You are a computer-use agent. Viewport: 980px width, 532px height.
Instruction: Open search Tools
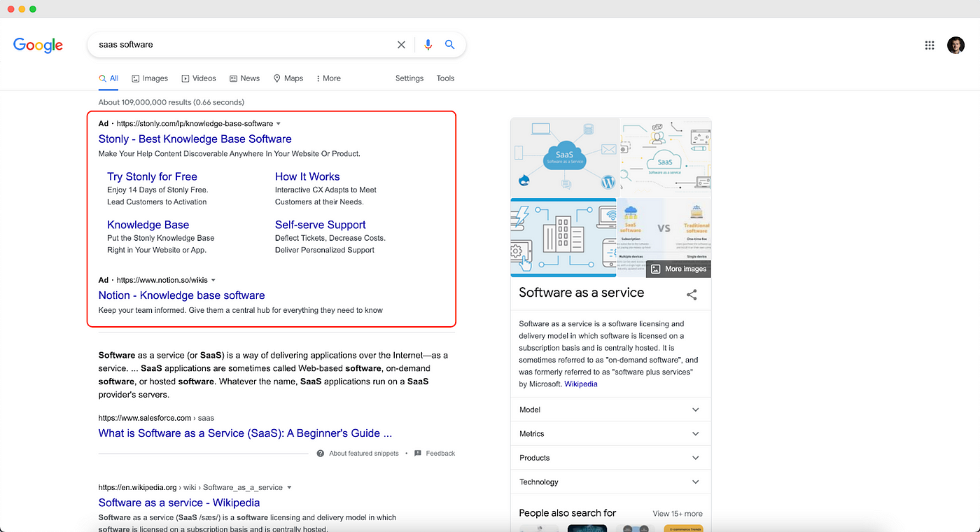(x=446, y=78)
